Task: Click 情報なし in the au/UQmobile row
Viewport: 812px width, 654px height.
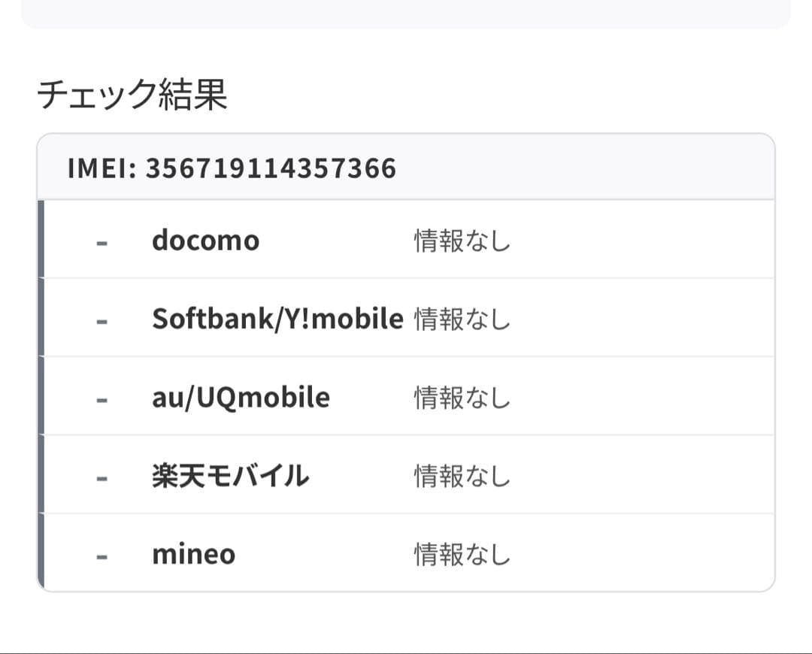Action: pos(462,398)
